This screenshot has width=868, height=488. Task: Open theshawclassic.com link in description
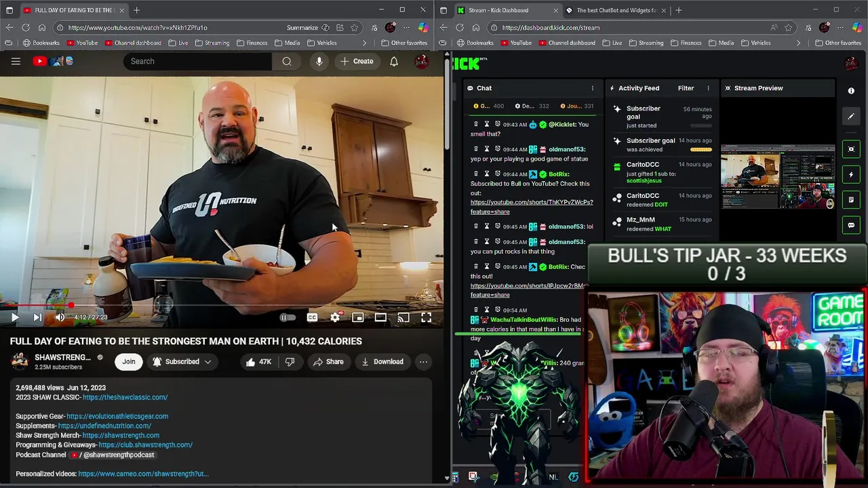pyautogui.click(x=125, y=397)
